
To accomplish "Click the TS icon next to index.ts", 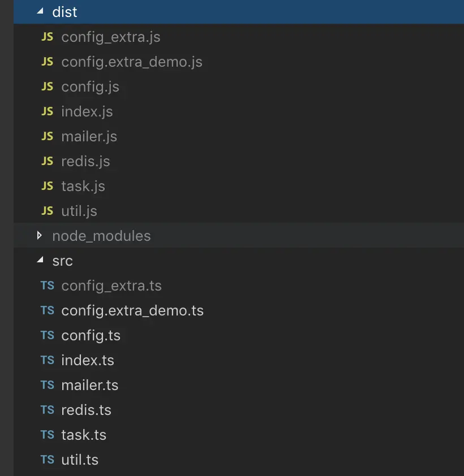I will pyautogui.click(x=48, y=360).
